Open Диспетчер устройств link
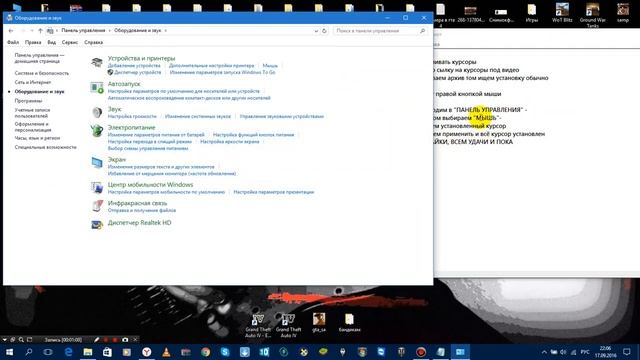The image size is (640, 360). click(x=138, y=73)
